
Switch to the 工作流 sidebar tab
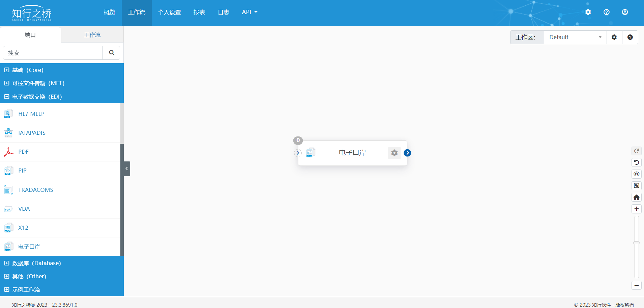92,35
